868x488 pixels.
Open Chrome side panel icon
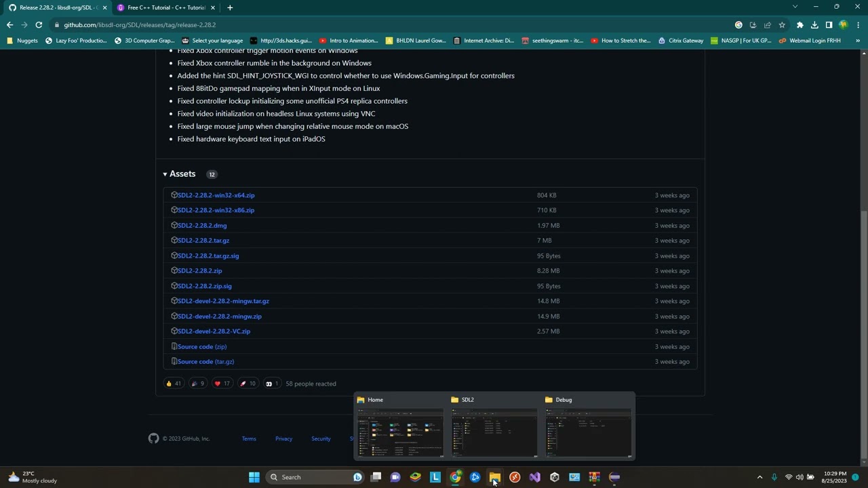829,25
